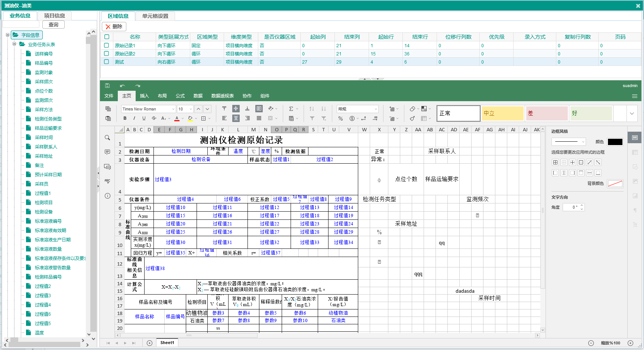Check the select-all checkbox in table header
Viewport: 644px width, 350px height.
(107, 37)
